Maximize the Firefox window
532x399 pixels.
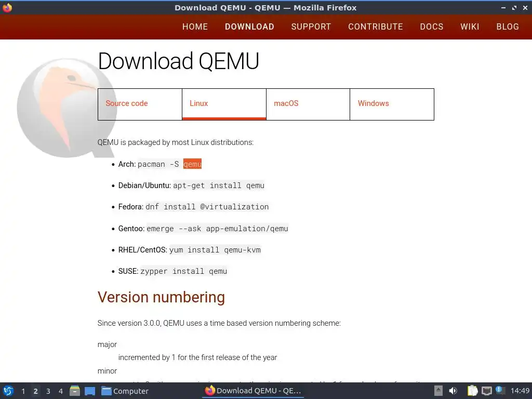(x=514, y=7)
